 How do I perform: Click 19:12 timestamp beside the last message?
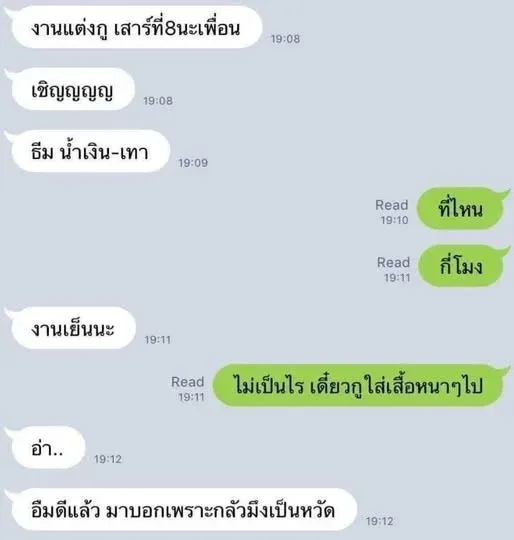coord(380,521)
